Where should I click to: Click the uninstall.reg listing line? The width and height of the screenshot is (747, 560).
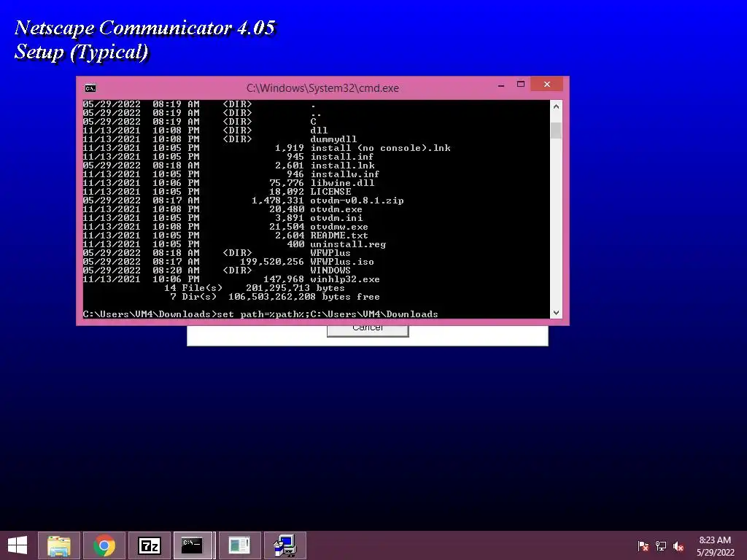[234, 244]
